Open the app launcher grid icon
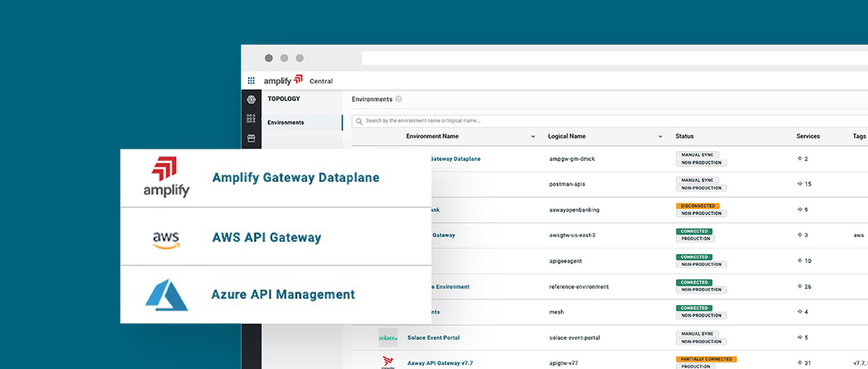Screen dimensions: 868x369 (251, 81)
